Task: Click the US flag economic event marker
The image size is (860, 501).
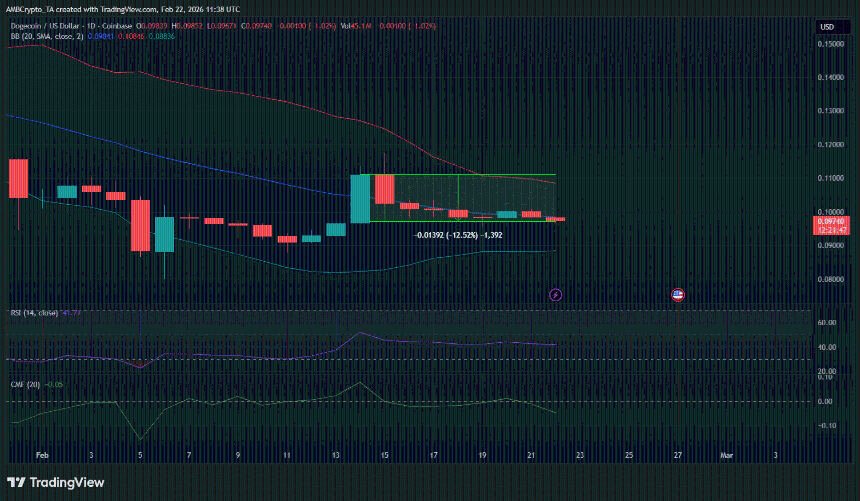Action: pos(678,295)
